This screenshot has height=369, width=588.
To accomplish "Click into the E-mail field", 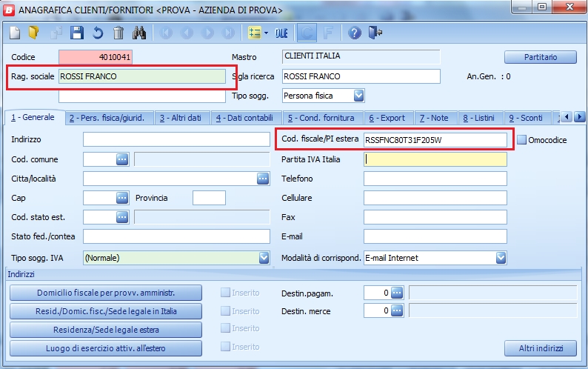I will [435, 236].
